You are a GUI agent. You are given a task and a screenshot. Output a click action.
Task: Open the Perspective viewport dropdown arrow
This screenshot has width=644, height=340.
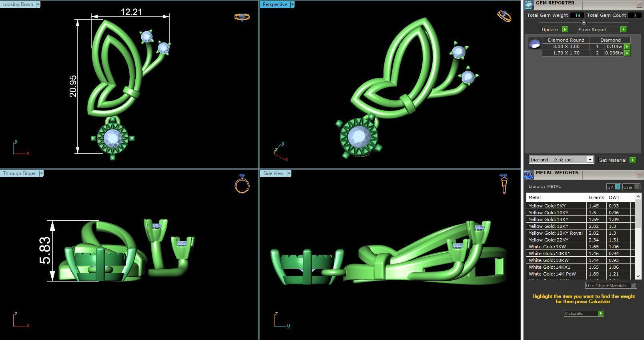292,4
